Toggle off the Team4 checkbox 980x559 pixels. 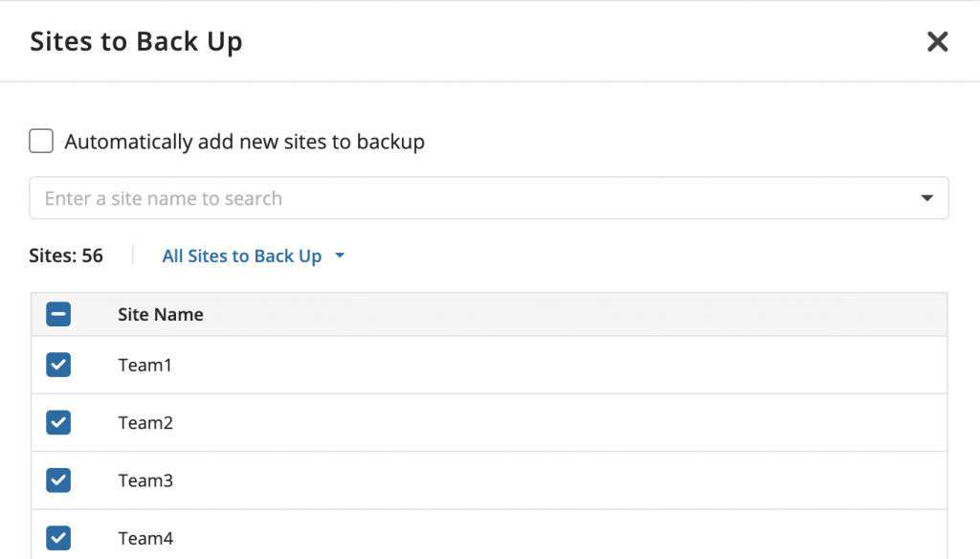point(58,537)
